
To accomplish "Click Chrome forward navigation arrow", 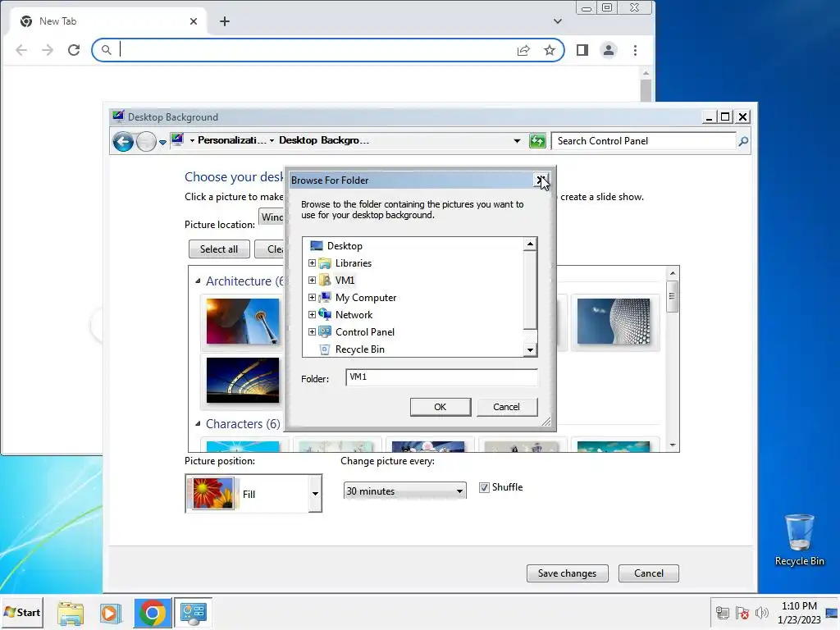I will coord(48,50).
